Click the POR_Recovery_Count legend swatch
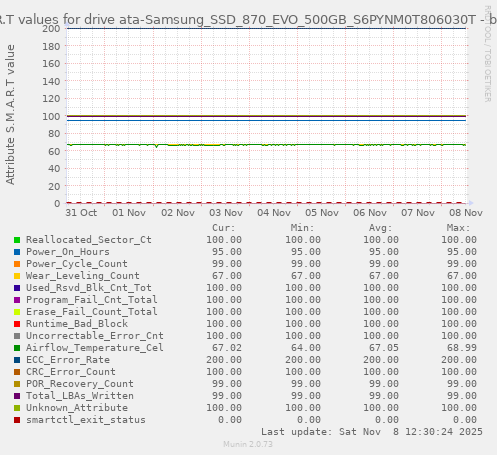497x455 pixels. point(17,384)
